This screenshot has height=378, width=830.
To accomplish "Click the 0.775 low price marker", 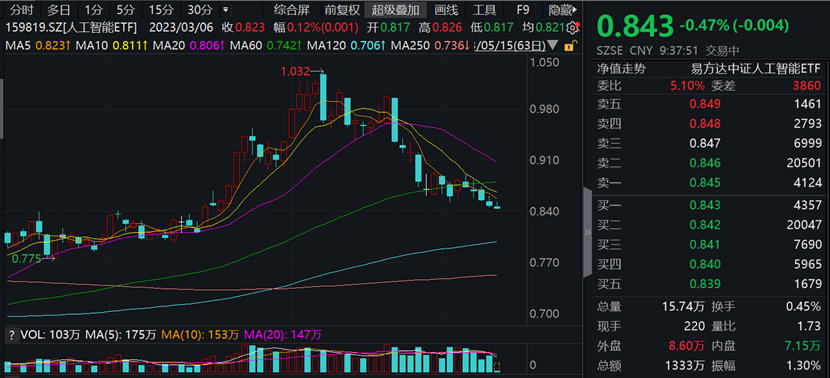I will 26,258.
